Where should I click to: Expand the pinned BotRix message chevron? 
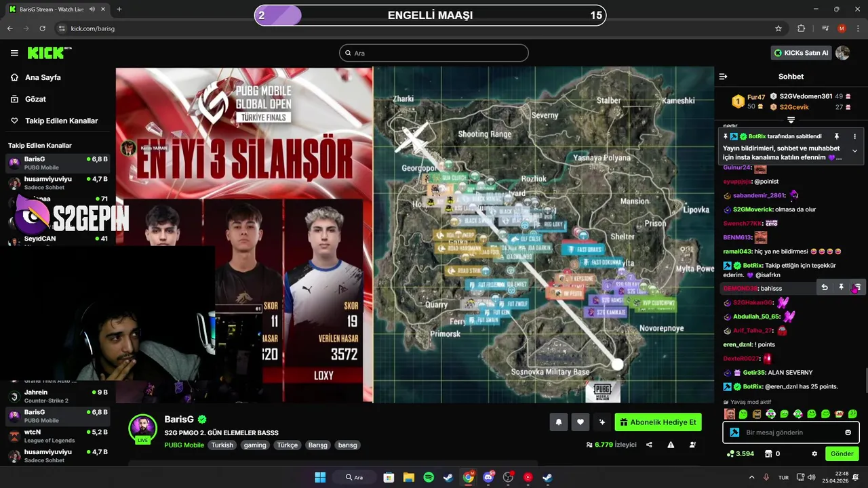[x=854, y=150]
